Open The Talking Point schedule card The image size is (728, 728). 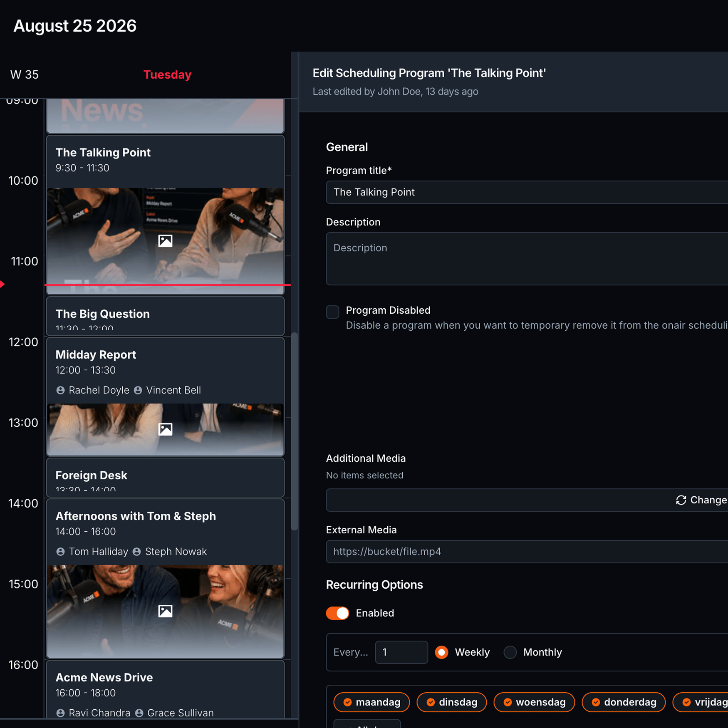165,215
